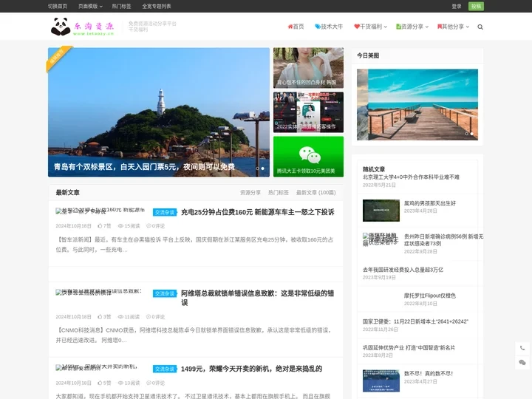The height and width of the screenshot is (399, 532).
Task: Click 切换首页 in top bar
Action: pyautogui.click(x=58, y=6)
